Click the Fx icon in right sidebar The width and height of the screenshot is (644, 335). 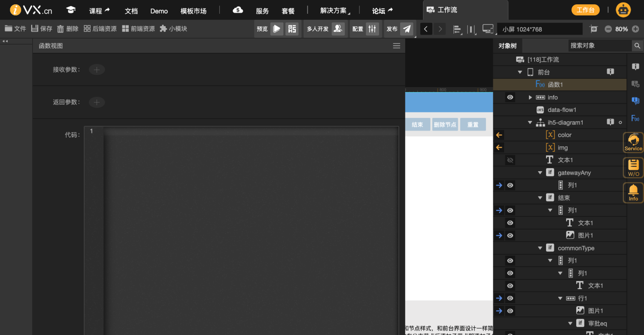click(x=635, y=118)
